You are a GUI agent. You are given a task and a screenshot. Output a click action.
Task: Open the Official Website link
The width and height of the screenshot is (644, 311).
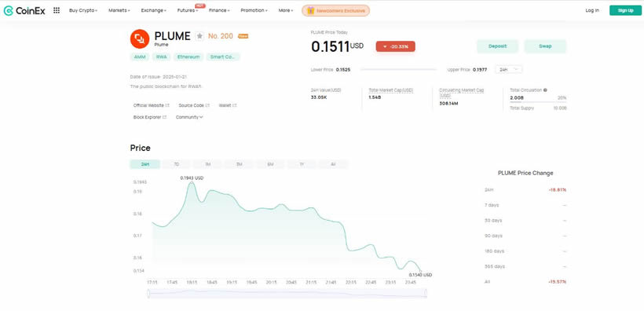click(152, 105)
